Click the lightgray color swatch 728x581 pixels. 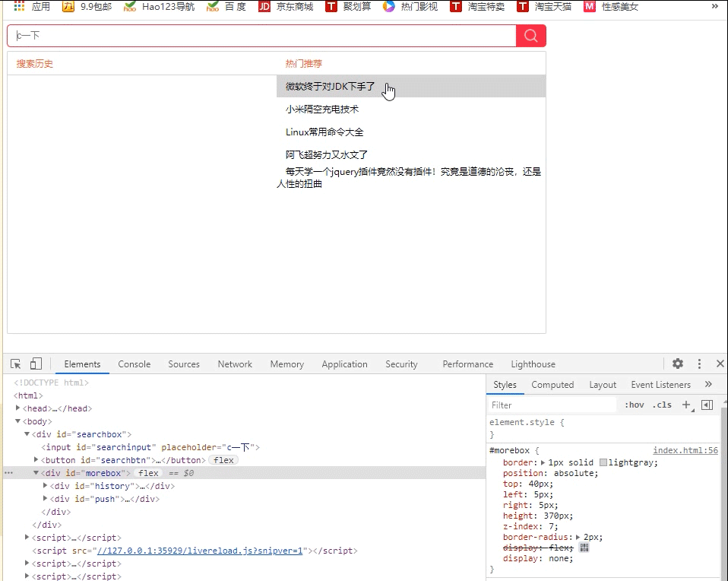pyautogui.click(x=603, y=462)
